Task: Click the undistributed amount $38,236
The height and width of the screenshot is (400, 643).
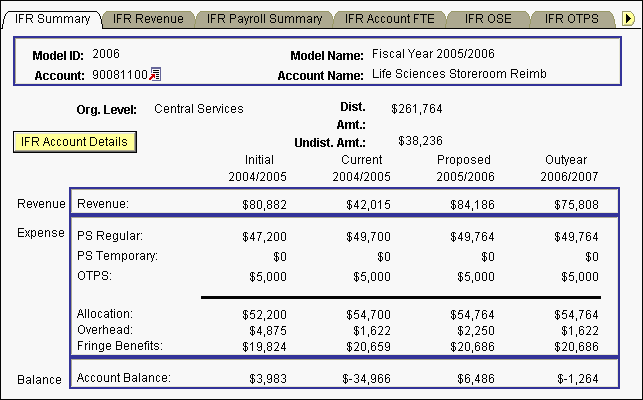Action: tap(420, 141)
